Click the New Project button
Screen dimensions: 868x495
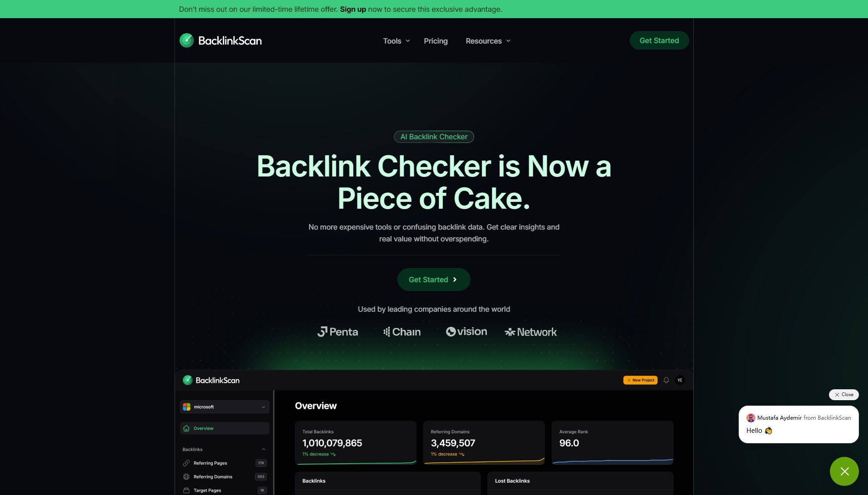(640, 380)
